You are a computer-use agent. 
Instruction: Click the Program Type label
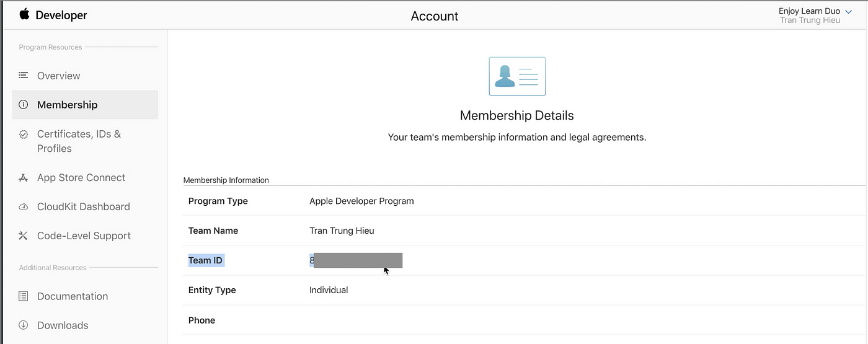(218, 201)
